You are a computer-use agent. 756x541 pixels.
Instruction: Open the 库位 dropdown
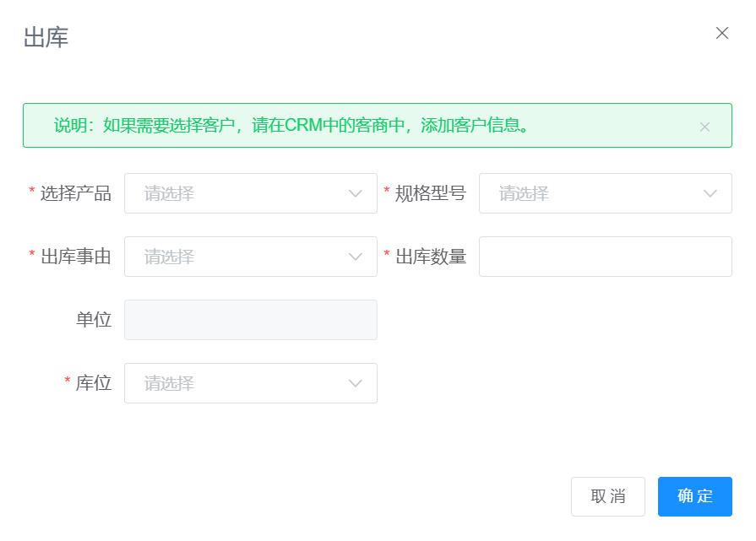click(251, 383)
